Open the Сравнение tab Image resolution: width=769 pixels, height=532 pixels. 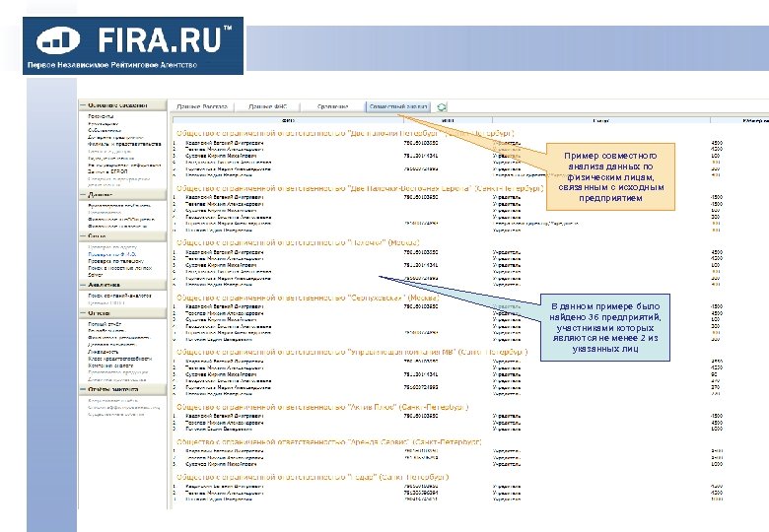point(332,106)
